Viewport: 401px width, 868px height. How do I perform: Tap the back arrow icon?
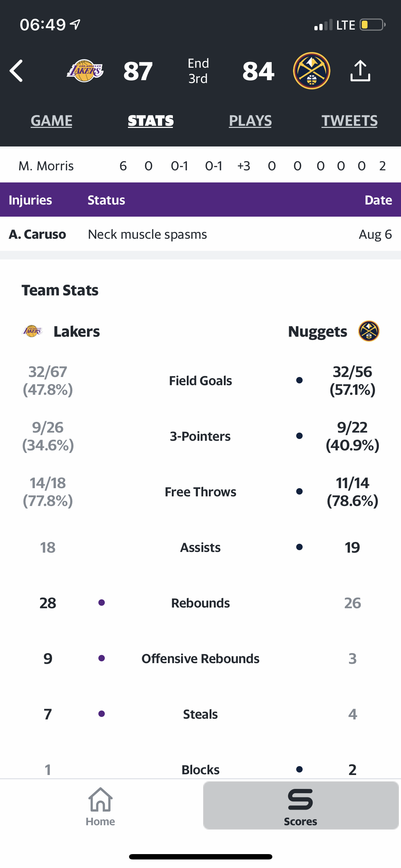pos(16,71)
